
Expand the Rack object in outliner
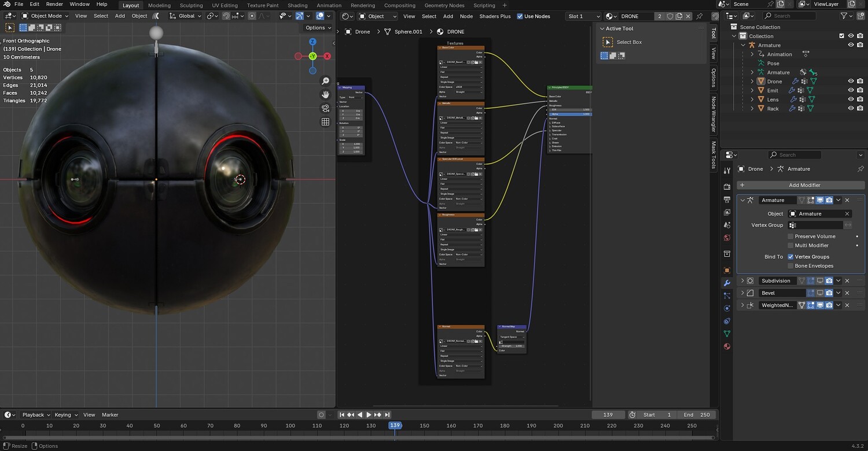click(x=752, y=109)
